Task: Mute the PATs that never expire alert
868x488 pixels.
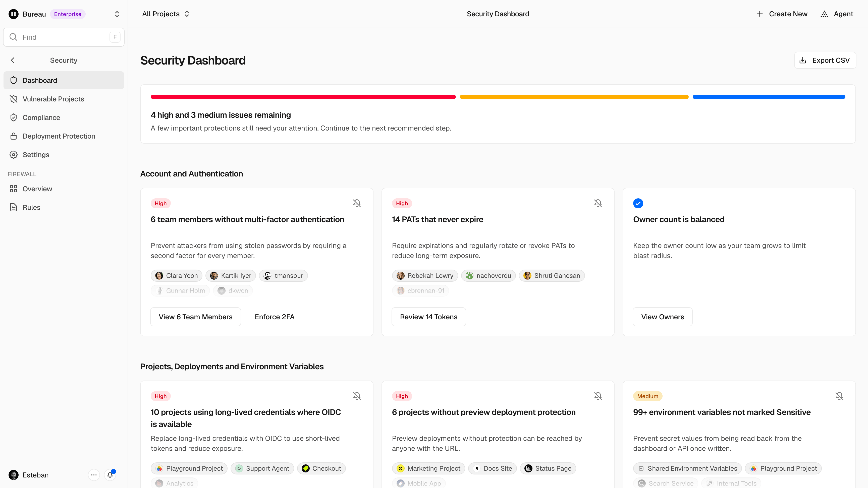Action: (598, 203)
